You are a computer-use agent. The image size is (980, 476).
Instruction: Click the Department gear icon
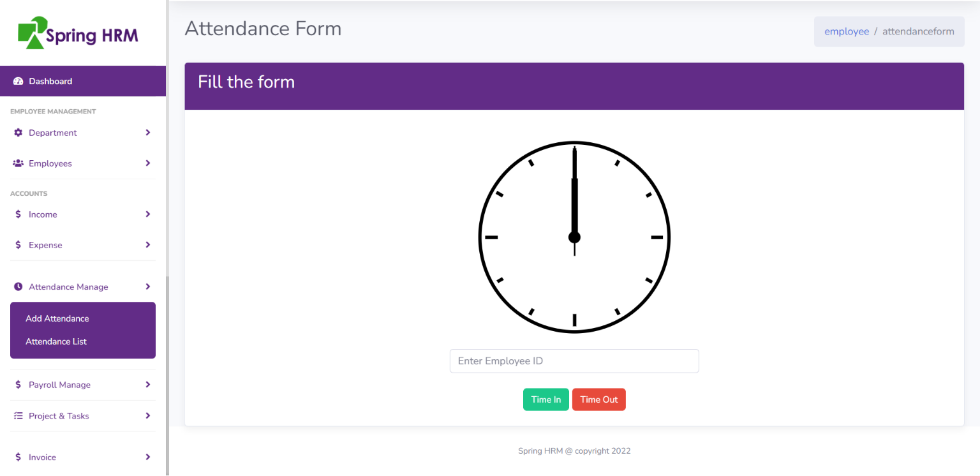18,133
